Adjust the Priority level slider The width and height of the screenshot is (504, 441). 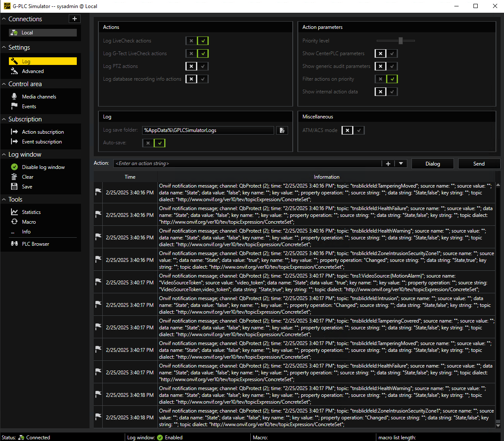coord(400,41)
